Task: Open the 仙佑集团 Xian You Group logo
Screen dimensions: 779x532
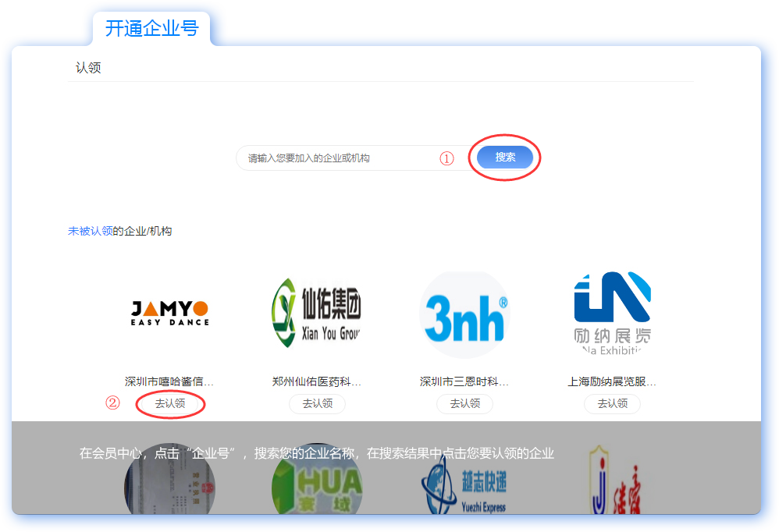Action: click(x=316, y=314)
